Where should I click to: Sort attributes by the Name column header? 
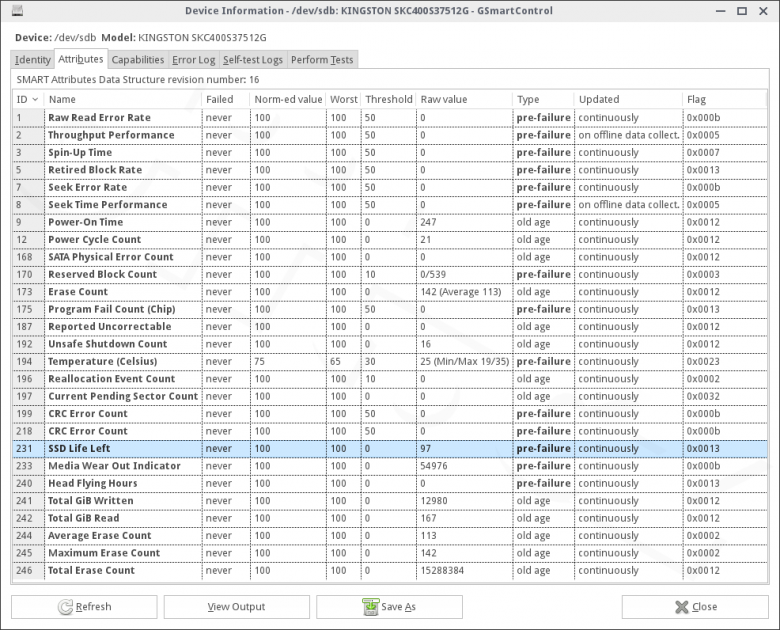[x=62, y=100]
